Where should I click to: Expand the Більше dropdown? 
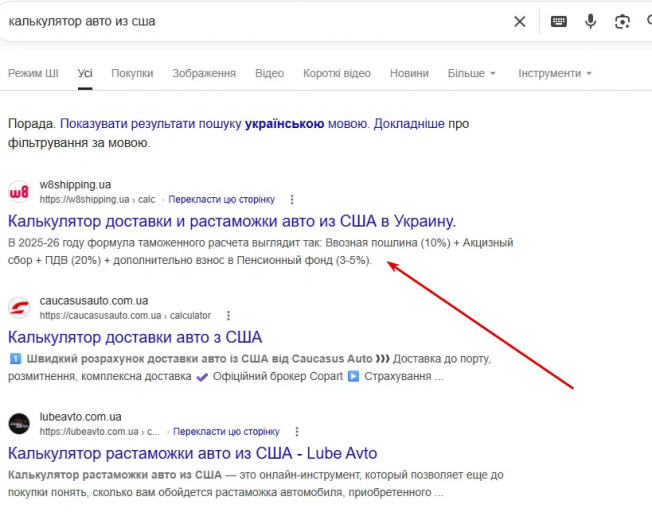pyautogui.click(x=472, y=73)
